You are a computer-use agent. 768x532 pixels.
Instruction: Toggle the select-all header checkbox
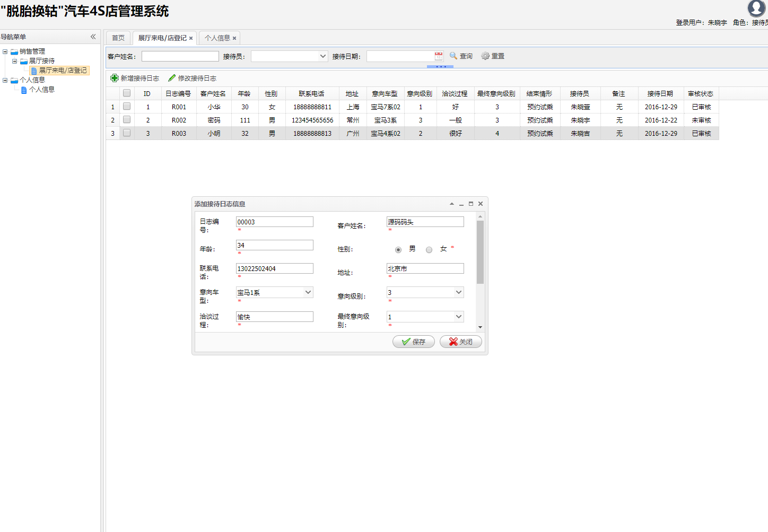point(127,93)
